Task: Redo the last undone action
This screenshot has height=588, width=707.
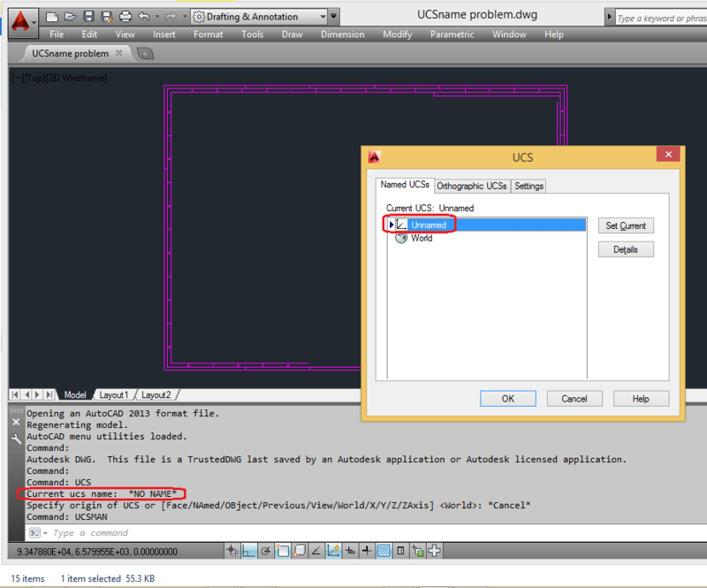Action: 171,15
